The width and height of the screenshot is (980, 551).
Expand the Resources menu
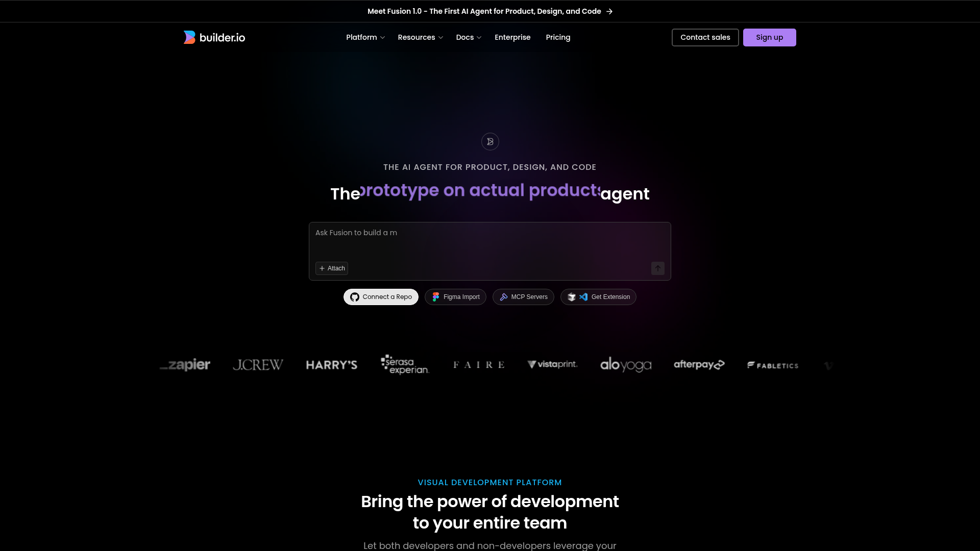tap(420, 37)
